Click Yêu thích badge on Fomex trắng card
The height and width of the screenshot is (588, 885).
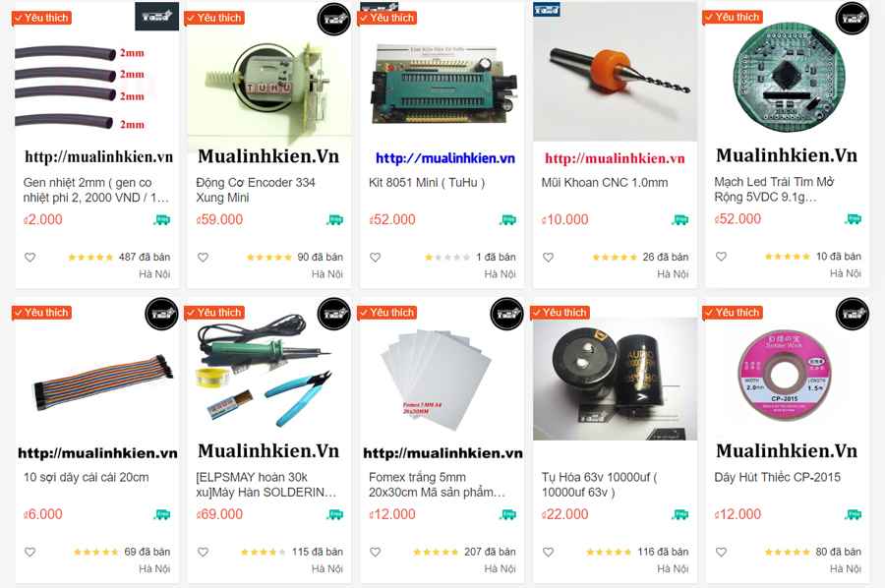[x=387, y=313]
